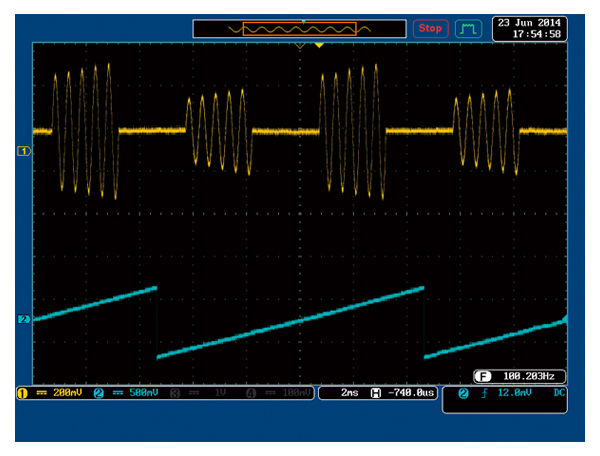This screenshot has height=456, width=600.
Task: Click the channel 1 ground level marker
Action: (23, 150)
